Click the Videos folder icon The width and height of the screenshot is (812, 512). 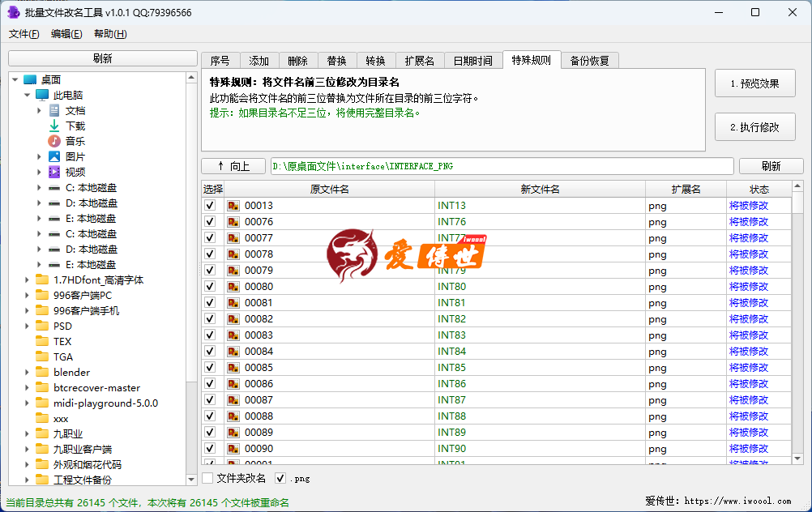coord(54,172)
